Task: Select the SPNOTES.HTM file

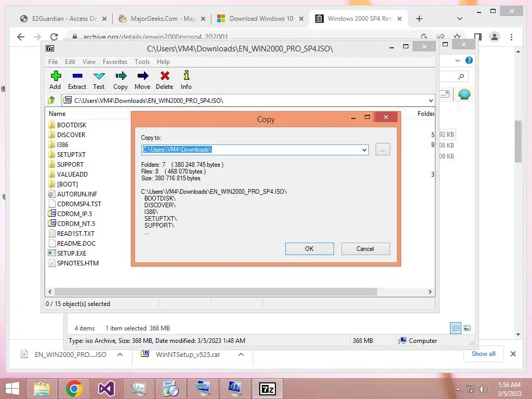Action: tap(78, 262)
